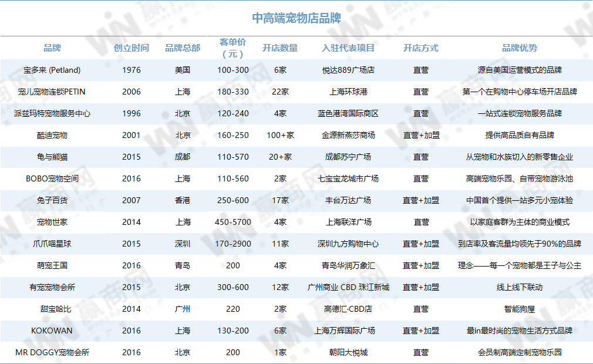Click the 开店方式 column header
The width and height of the screenshot is (593, 364).
click(420, 48)
